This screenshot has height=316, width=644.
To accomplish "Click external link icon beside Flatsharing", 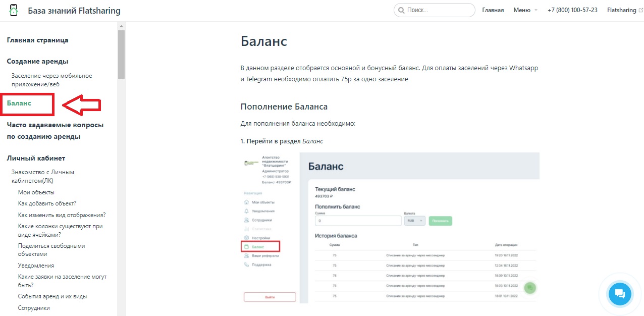I will (x=640, y=10).
